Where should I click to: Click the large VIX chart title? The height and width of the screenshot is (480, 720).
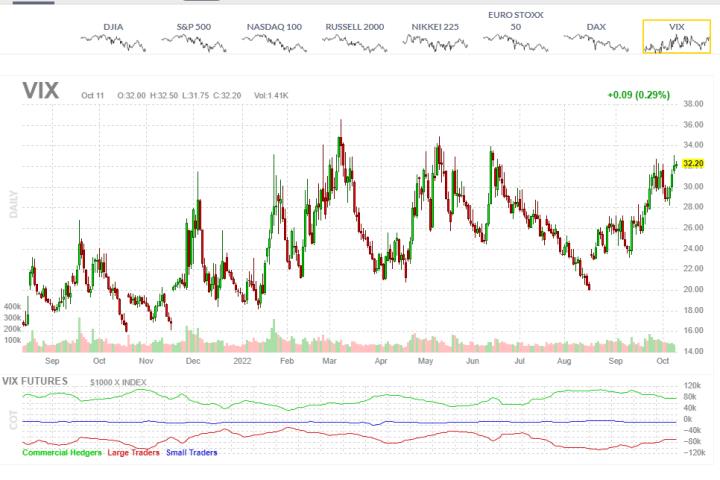pos(41,92)
